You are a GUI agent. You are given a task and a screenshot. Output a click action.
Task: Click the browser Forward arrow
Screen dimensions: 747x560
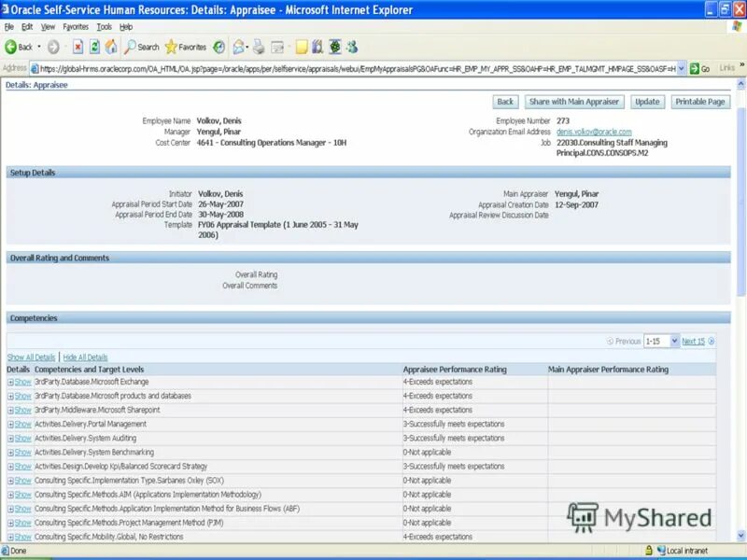(53, 47)
